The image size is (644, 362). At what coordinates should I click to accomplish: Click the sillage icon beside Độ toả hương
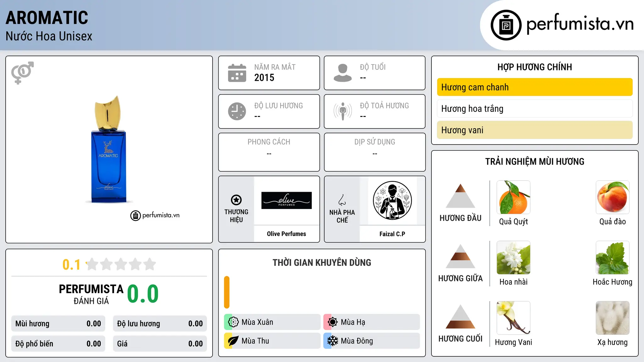coord(342,111)
